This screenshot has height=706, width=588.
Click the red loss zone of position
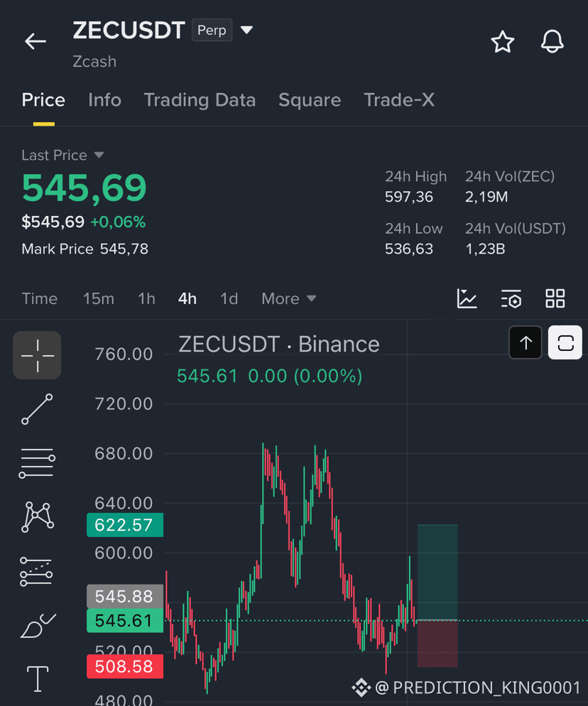click(x=437, y=643)
